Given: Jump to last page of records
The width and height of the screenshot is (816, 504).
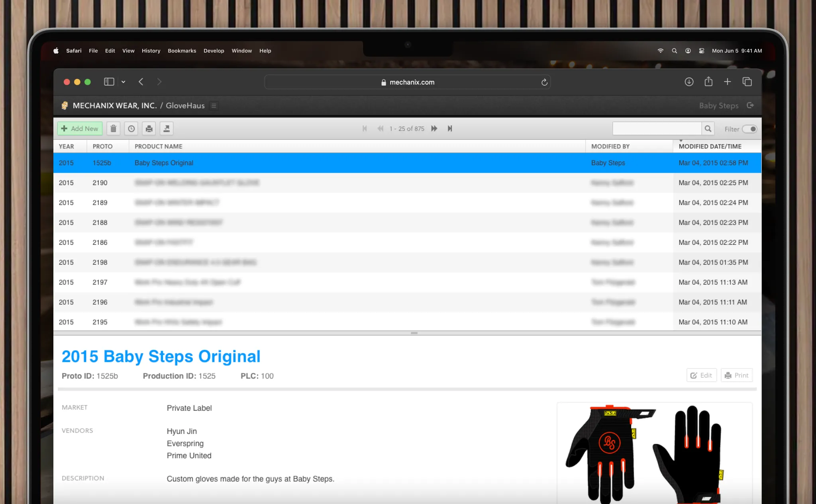Looking at the screenshot, I should pos(450,129).
